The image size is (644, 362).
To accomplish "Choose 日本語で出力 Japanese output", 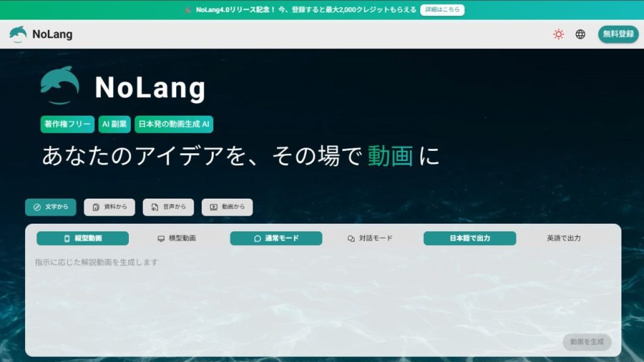I will (469, 238).
